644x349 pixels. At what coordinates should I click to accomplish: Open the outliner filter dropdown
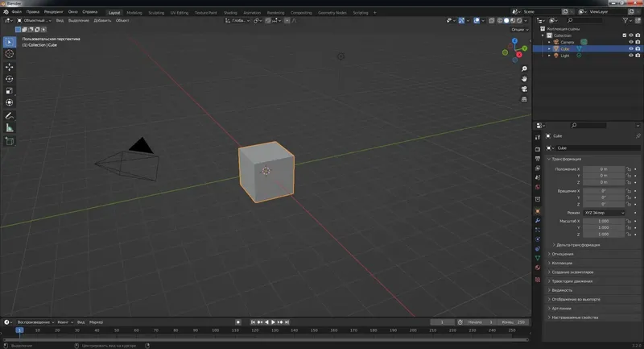click(626, 20)
